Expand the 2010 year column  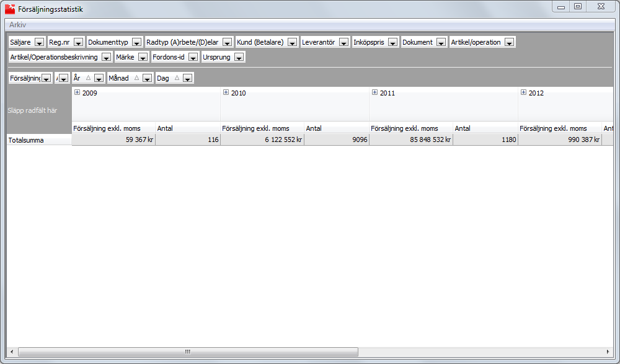(226, 92)
